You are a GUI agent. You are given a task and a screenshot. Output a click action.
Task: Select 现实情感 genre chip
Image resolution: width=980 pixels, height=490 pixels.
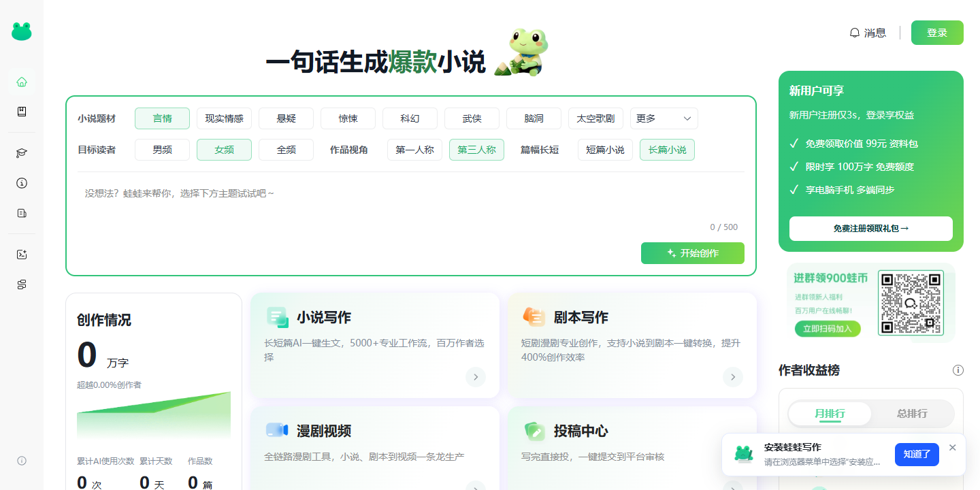(224, 118)
